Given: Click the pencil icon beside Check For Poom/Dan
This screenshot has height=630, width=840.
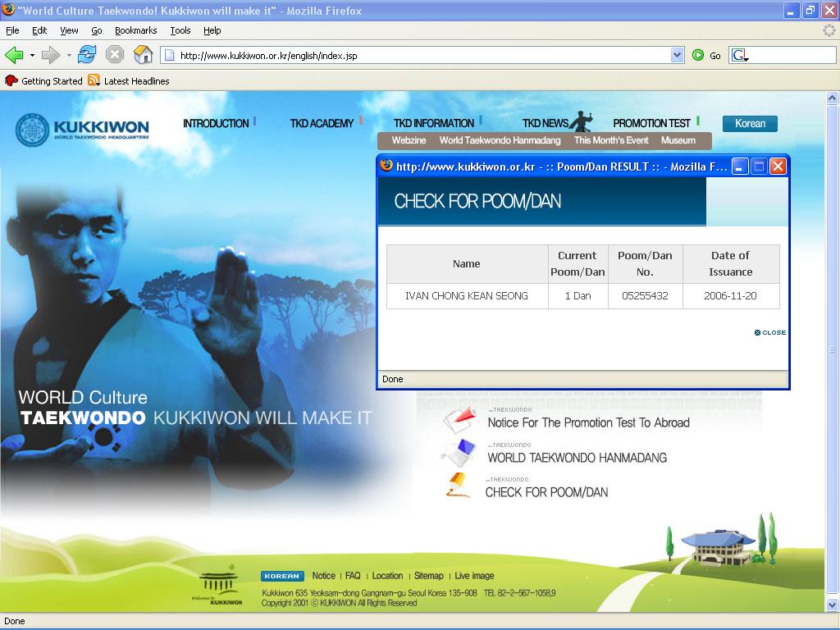Looking at the screenshot, I should (x=459, y=485).
